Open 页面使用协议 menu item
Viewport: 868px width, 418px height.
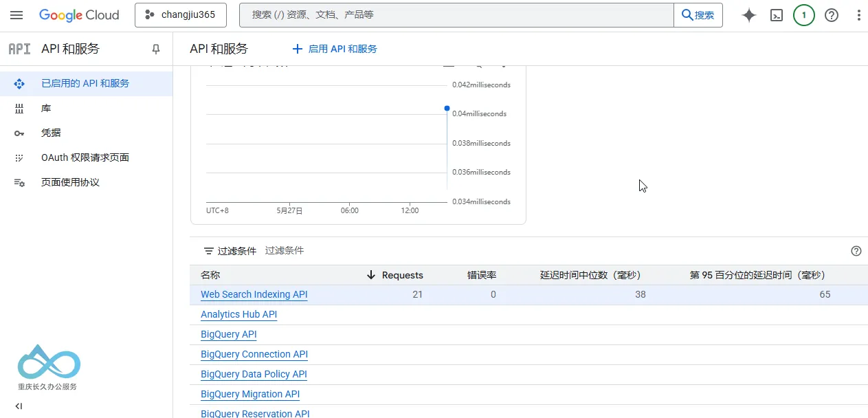(x=86, y=182)
